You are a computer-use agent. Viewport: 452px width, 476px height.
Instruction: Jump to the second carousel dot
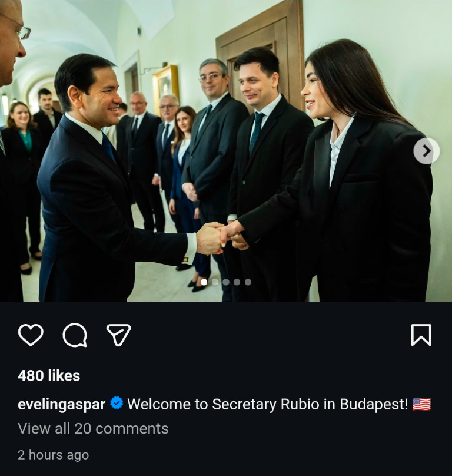coord(215,282)
